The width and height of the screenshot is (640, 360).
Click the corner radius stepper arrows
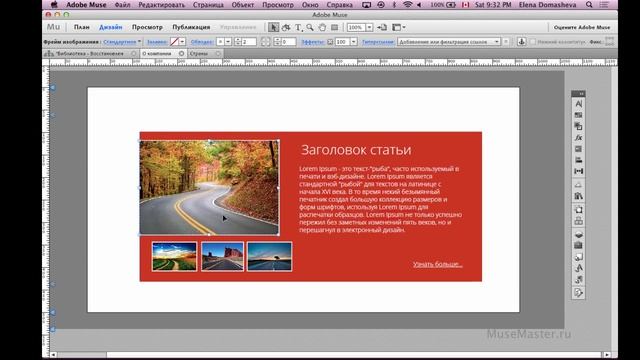click(x=277, y=42)
